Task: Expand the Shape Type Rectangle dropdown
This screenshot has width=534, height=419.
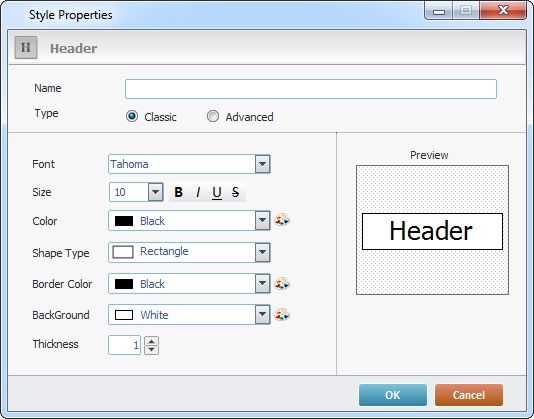Action: (262, 252)
